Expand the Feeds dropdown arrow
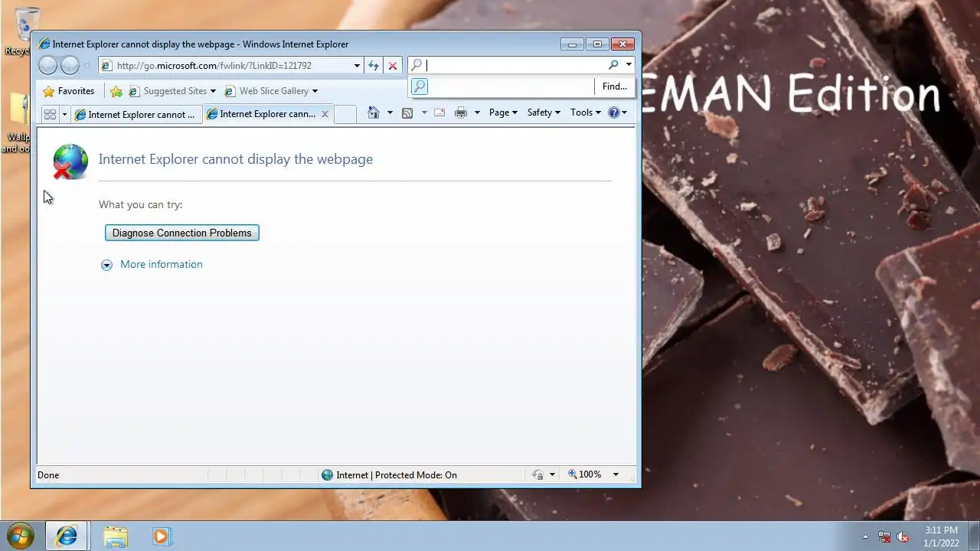The image size is (980, 551). tap(424, 112)
